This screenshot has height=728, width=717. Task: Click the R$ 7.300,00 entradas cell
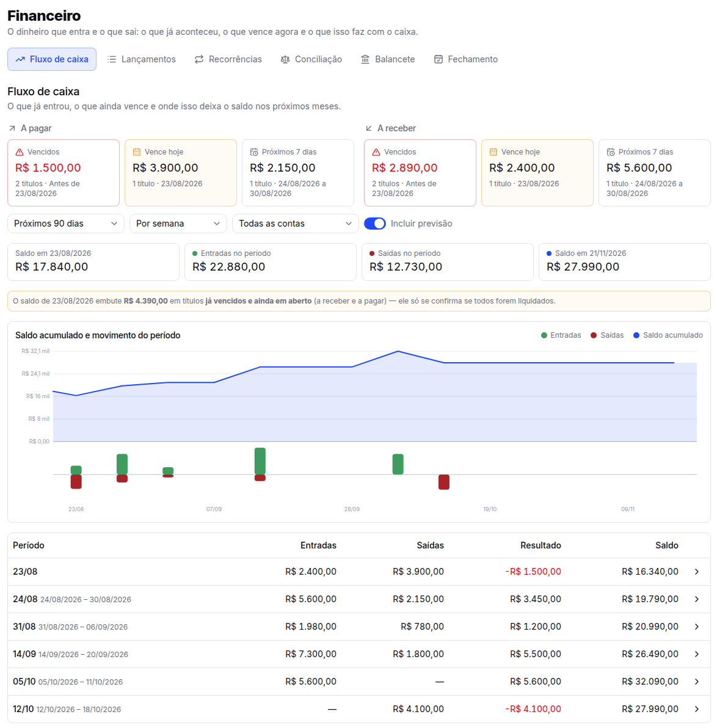[x=311, y=654]
